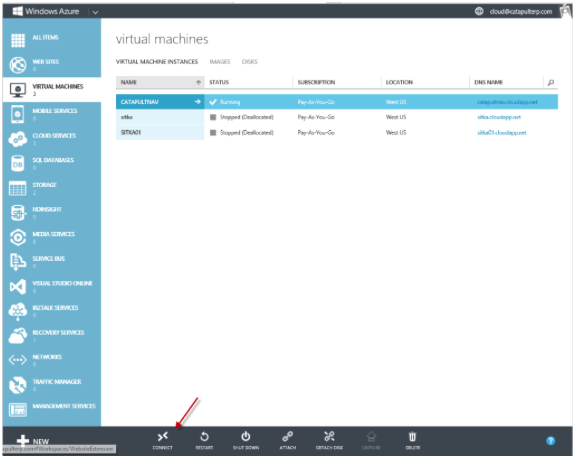573x457 pixels.
Task: Open the Mobile Services phone icon
Action: coord(18,114)
